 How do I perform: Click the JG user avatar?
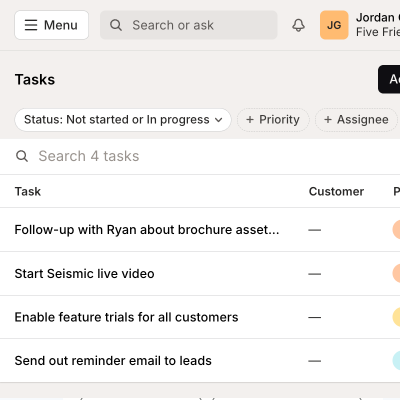click(x=334, y=25)
